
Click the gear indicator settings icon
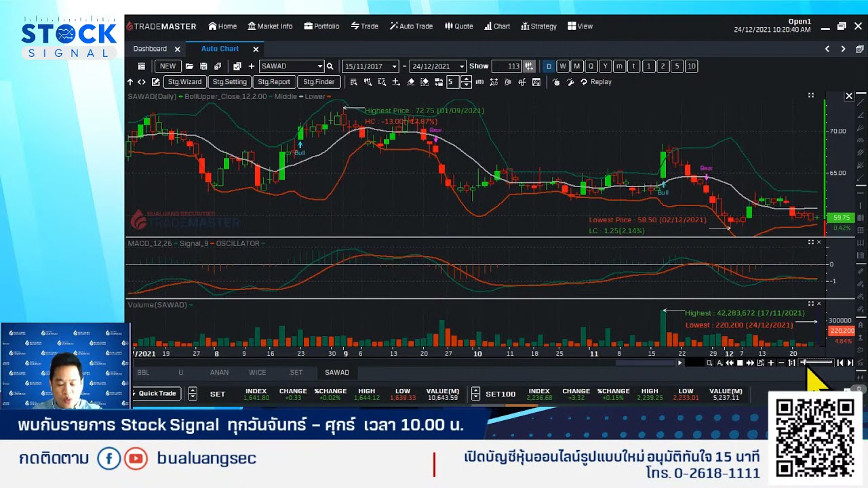point(556,82)
